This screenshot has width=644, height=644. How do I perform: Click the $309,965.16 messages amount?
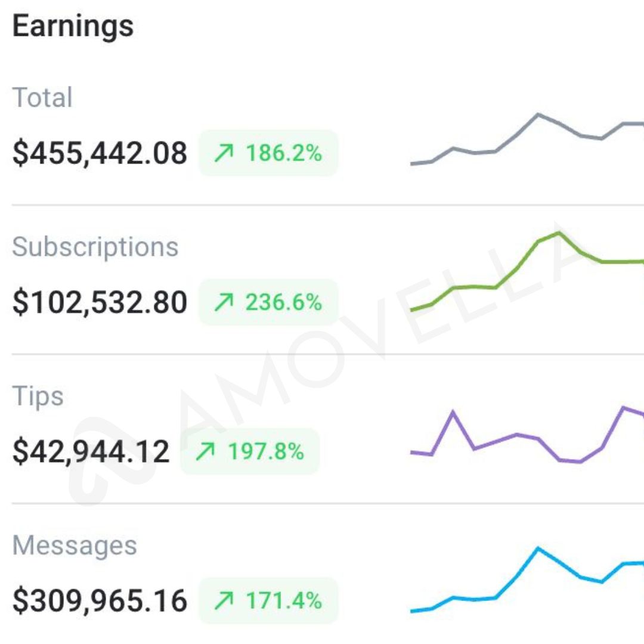point(100,601)
